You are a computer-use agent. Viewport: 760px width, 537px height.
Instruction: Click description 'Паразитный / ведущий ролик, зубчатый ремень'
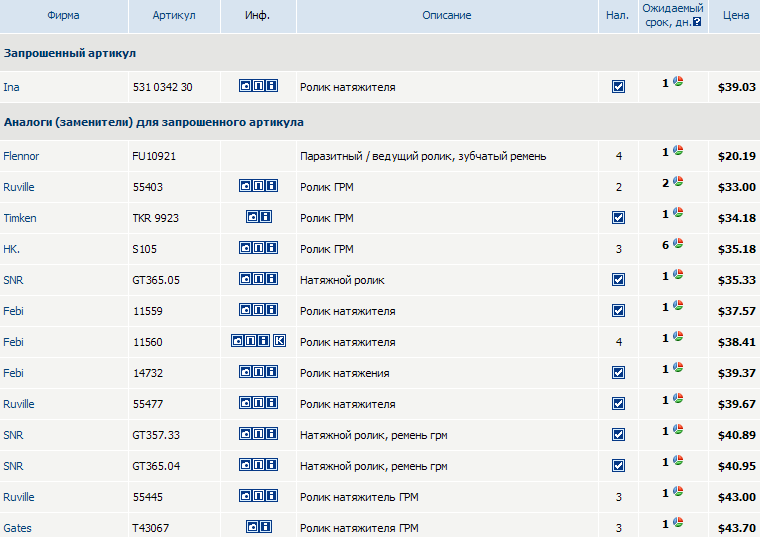(x=423, y=156)
